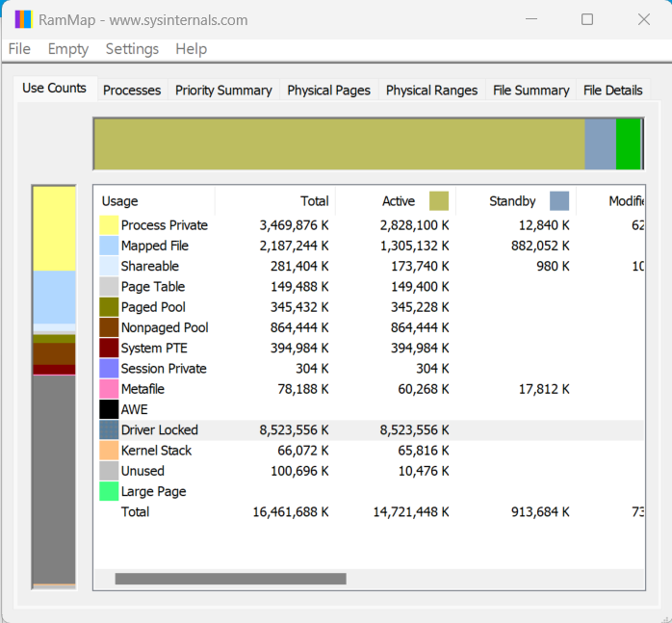This screenshot has width=672, height=623.
Task: Click the purple Session Private swatch
Action: coord(109,369)
